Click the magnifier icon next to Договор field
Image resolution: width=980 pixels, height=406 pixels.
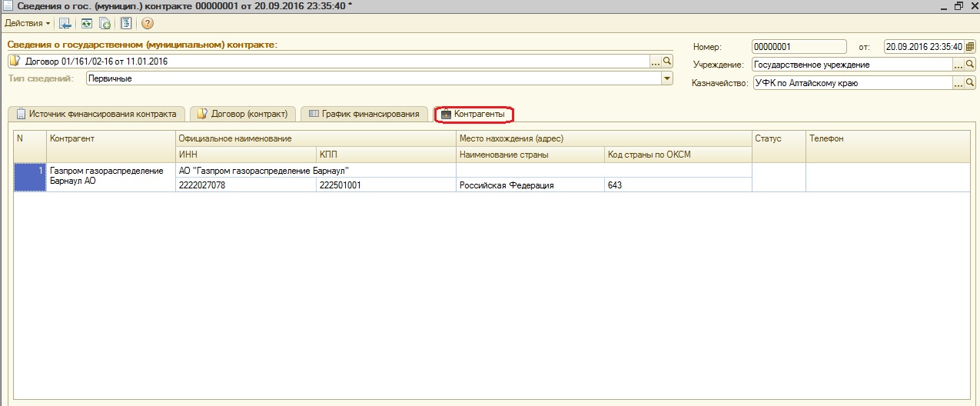tap(667, 61)
